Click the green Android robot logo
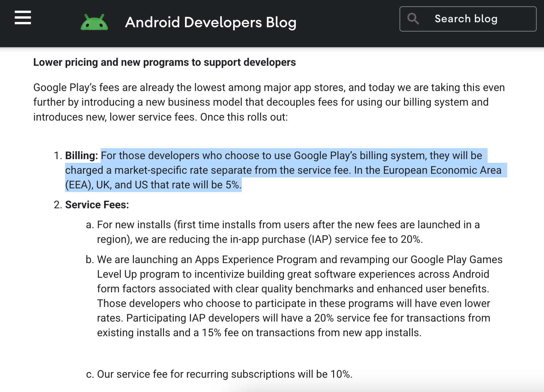Screen dimensions: 544x392 click(94, 22)
